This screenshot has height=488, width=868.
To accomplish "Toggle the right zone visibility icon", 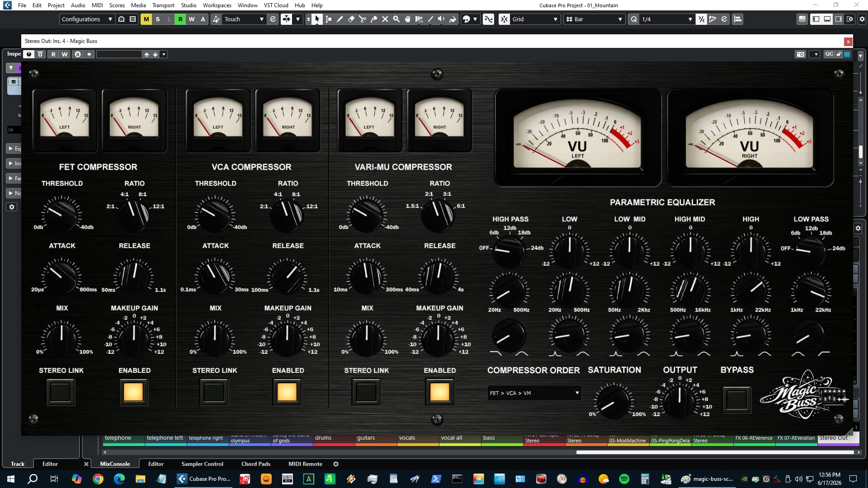I will click(x=839, y=19).
